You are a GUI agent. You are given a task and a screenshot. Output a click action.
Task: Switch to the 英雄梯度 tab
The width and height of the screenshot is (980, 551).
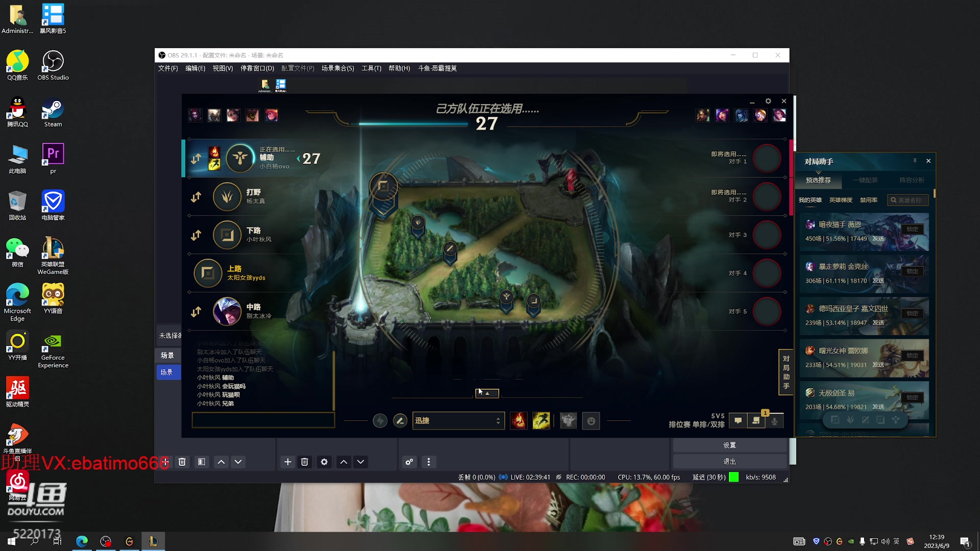[x=841, y=200]
